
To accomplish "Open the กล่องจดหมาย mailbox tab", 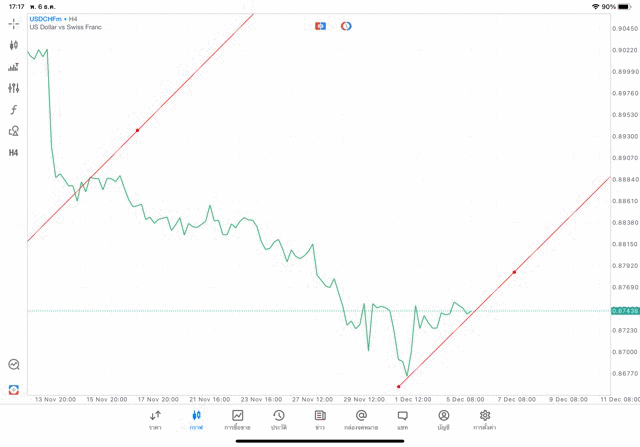I will (x=361, y=419).
